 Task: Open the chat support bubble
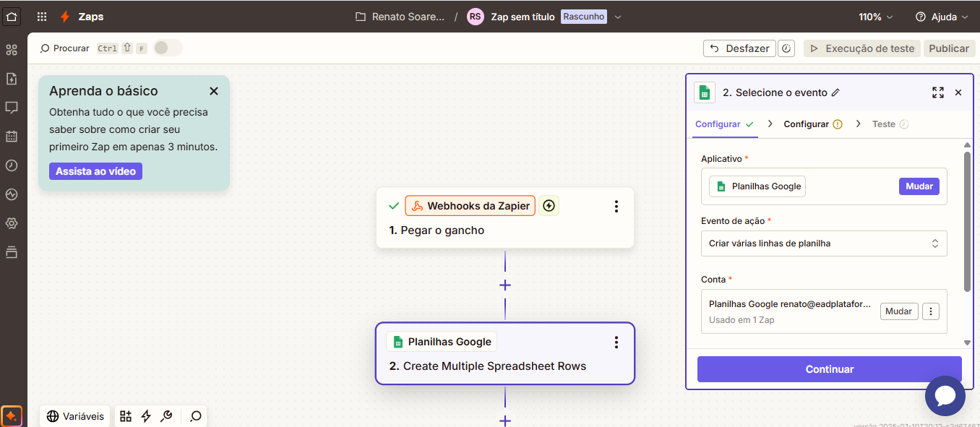pos(945,395)
